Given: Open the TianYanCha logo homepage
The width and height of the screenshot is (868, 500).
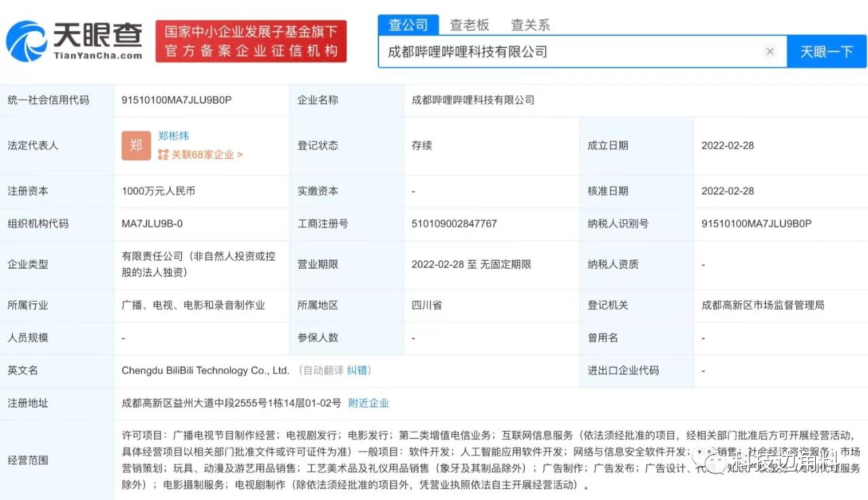Looking at the screenshot, I should point(75,41).
